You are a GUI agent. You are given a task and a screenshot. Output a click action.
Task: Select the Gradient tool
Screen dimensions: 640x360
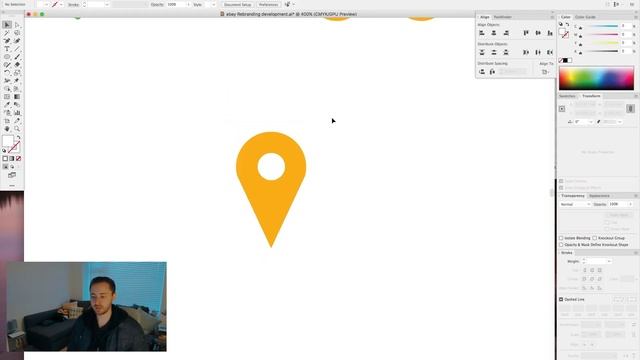[x=17, y=97]
